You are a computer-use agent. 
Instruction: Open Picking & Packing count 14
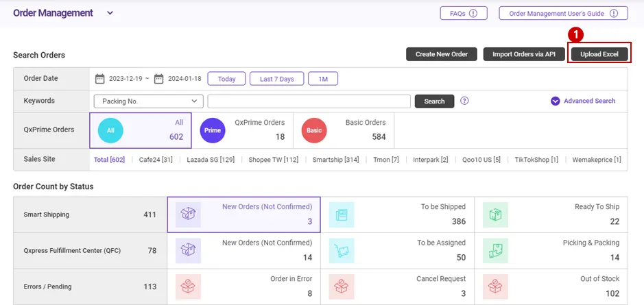pos(615,258)
